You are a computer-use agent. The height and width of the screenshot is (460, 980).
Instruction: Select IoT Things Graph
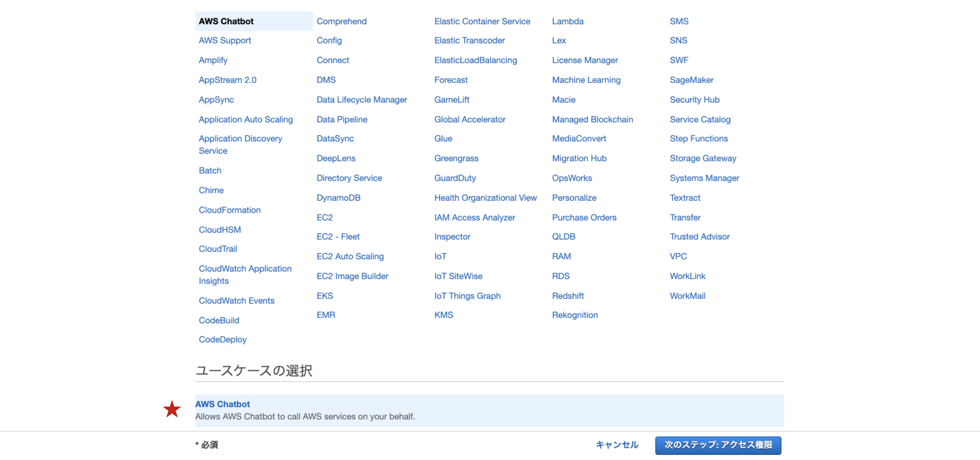(467, 296)
